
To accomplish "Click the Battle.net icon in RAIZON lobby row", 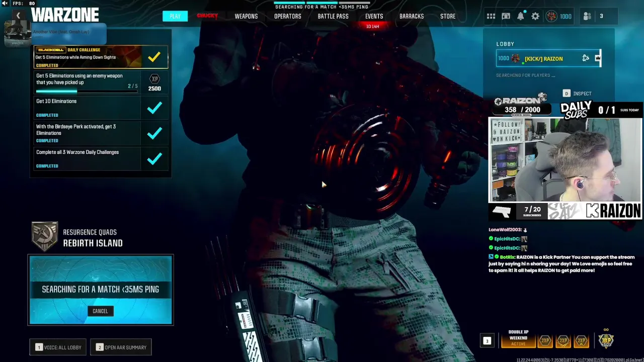I will (586, 58).
